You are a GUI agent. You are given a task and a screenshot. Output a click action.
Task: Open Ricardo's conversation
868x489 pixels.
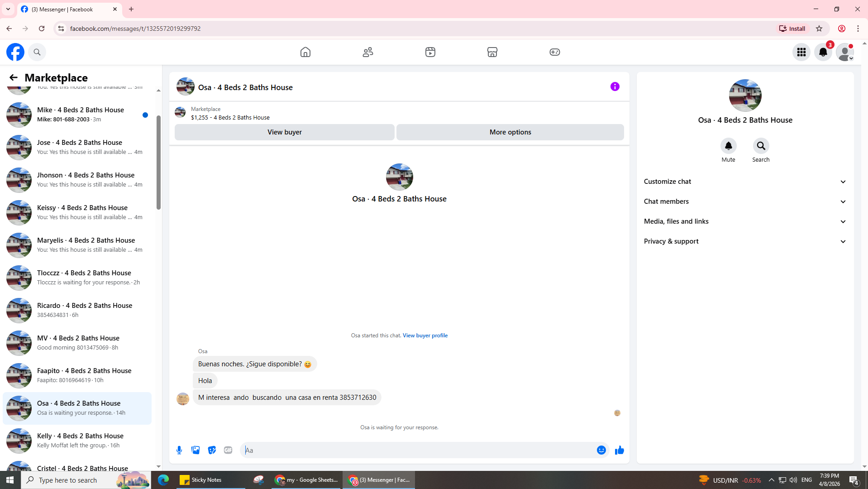pyautogui.click(x=77, y=310)
